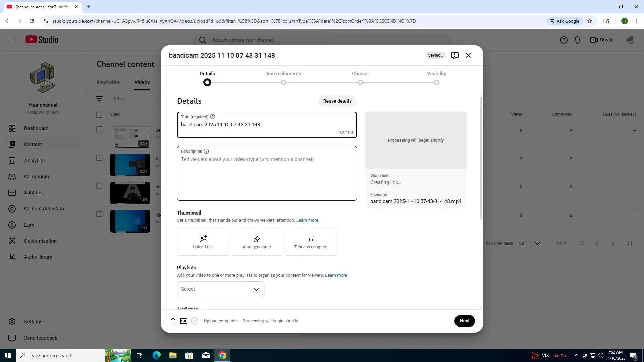Click the Upload file thumbnail icon
This screenshot has height=362, width=644.
tap(203, 239)
